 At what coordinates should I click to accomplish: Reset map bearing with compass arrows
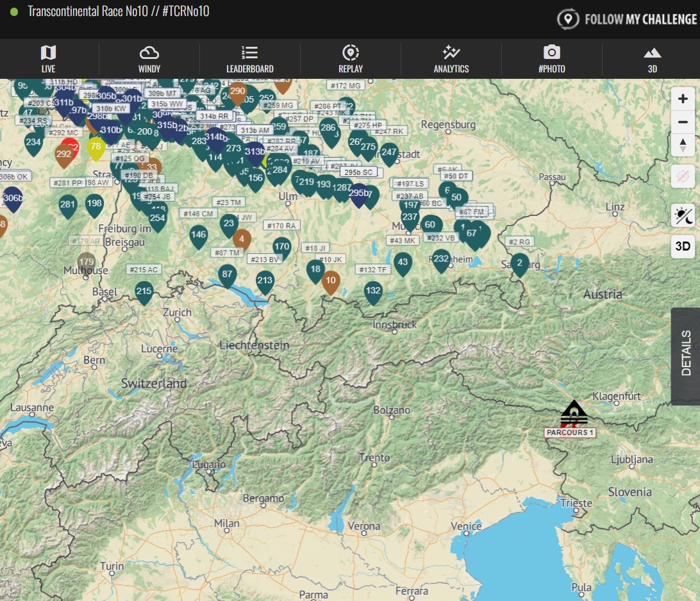click(x=683, y=145)
